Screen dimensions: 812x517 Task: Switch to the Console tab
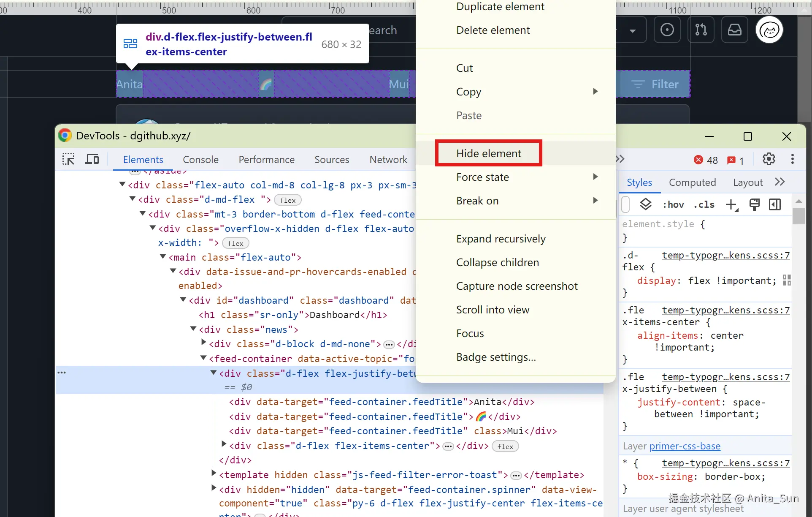(x=200, y=160)
